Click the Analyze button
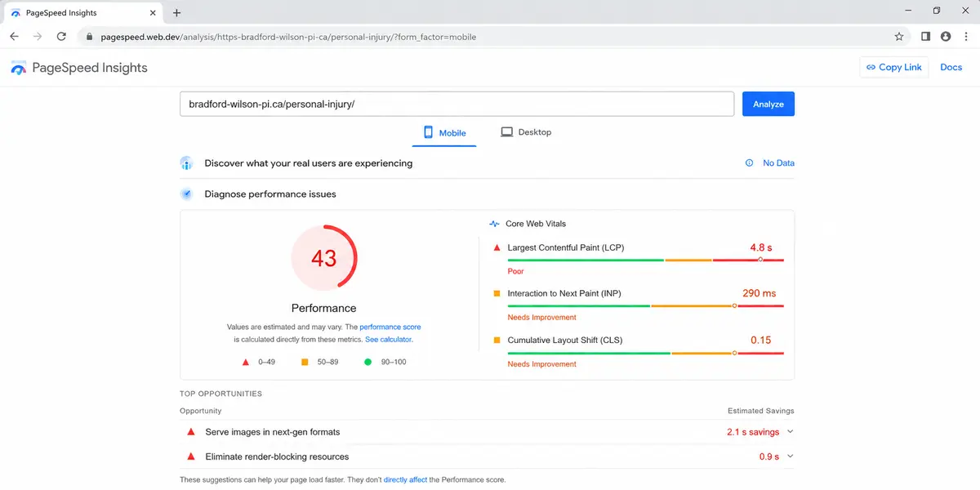This screenshot has width=980, height=490. point(768,104)
